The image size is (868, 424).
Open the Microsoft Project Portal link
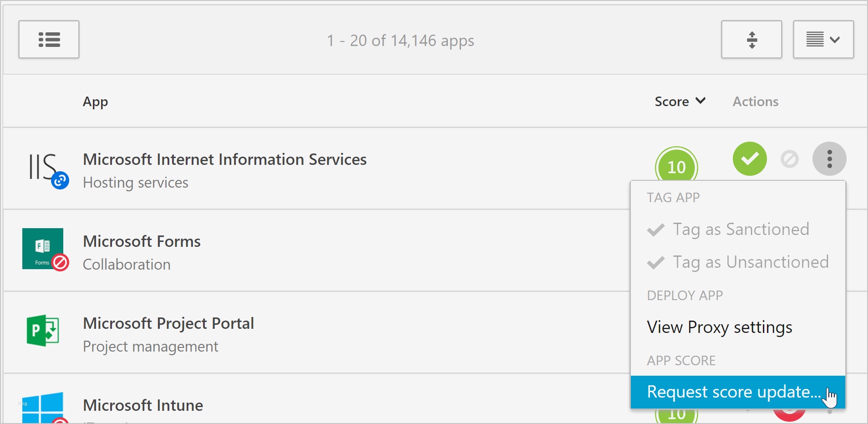[x=168, y=323]
